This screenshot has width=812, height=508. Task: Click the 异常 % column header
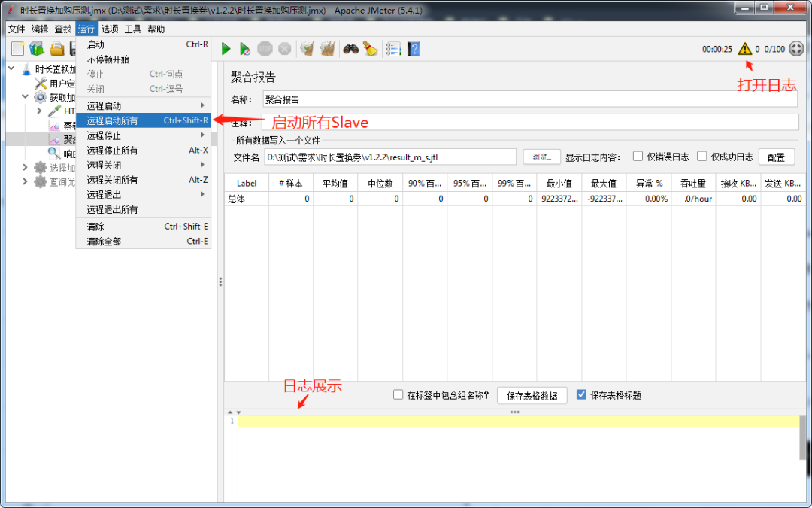(x=649, y=183)
